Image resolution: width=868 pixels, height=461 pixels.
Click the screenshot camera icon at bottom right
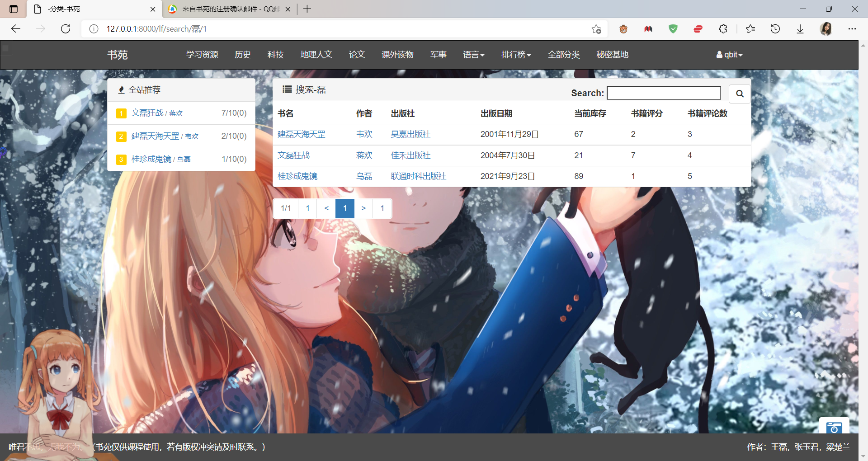[x=834, y=427]
